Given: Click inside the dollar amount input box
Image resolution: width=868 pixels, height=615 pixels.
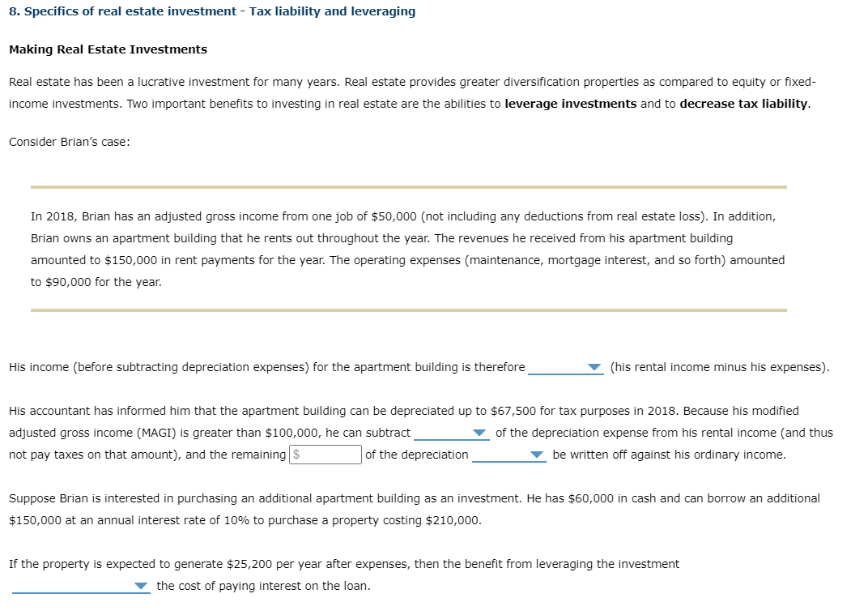Looking at the screenshot, I should coord(328,454).
